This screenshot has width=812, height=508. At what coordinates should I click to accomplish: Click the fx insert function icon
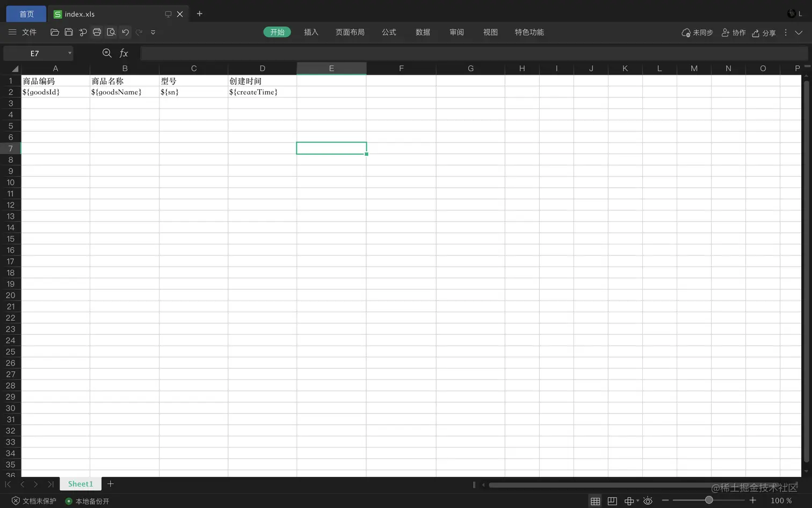point(124,53)
